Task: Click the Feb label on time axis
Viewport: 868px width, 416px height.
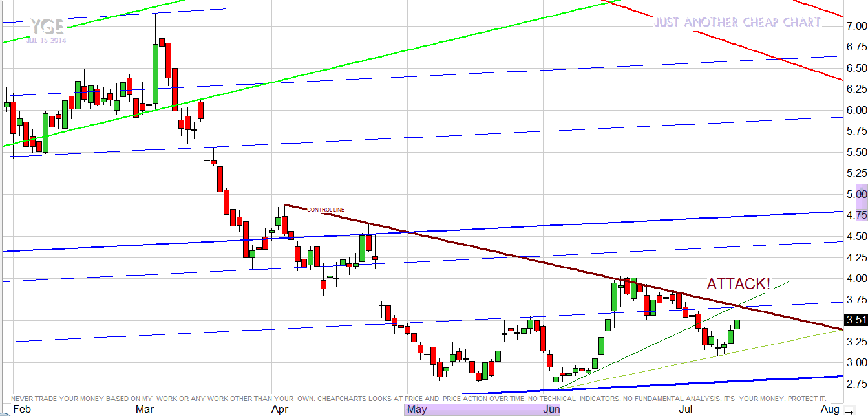Action: point(21,410)
